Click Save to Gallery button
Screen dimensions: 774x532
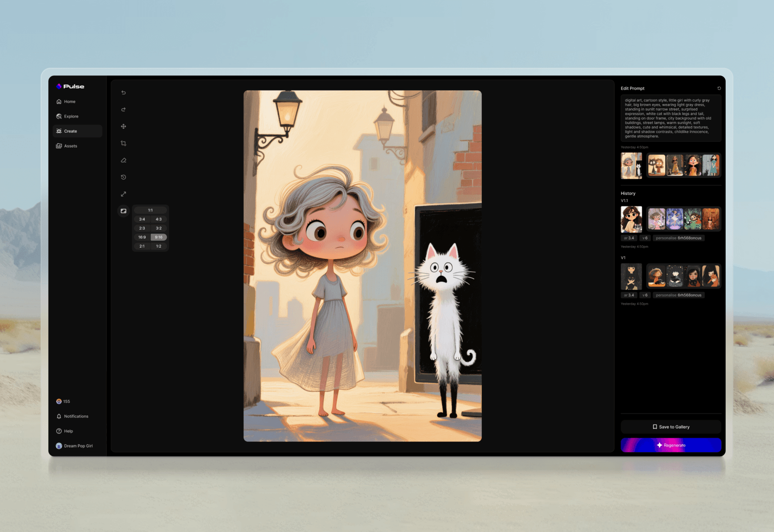(671, 427)
